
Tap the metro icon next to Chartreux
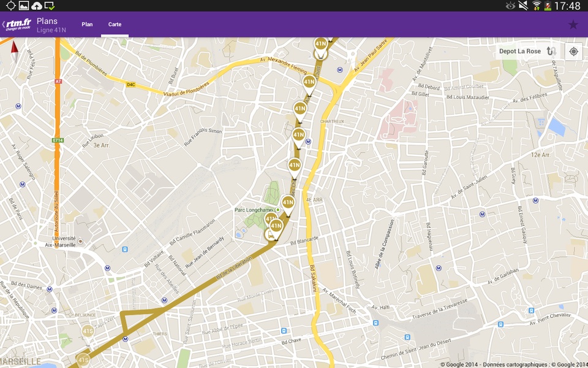click(308, 142)
